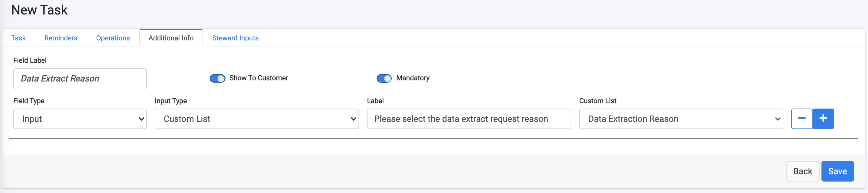Click the Show To Customer label text
This screenshot has height=193, width=868.
tap(258, 78)
